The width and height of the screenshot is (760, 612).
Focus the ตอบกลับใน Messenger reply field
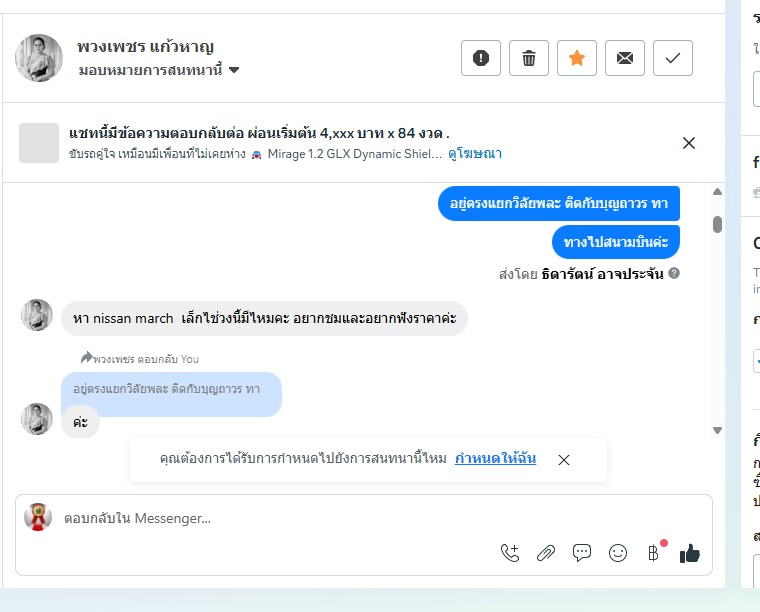[270, 518]
